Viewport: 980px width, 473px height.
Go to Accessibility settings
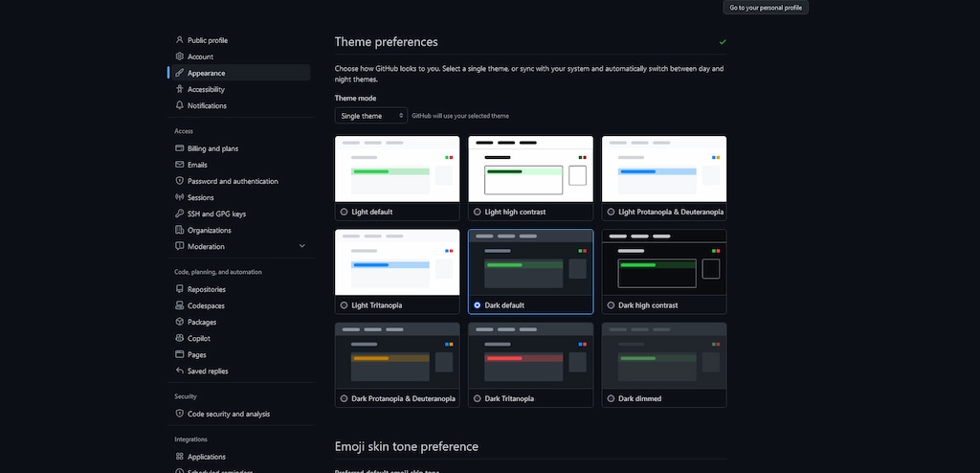207,89
